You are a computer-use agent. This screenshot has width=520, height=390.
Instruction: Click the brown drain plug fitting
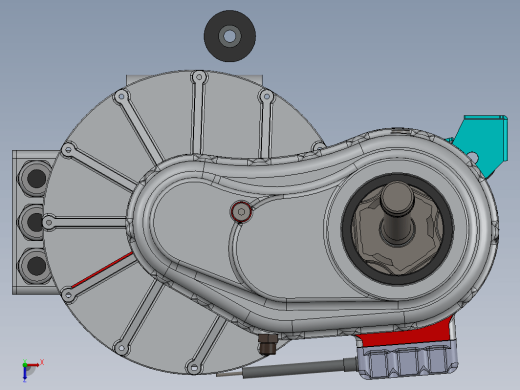pyautogui.click(x=267, y=344)
